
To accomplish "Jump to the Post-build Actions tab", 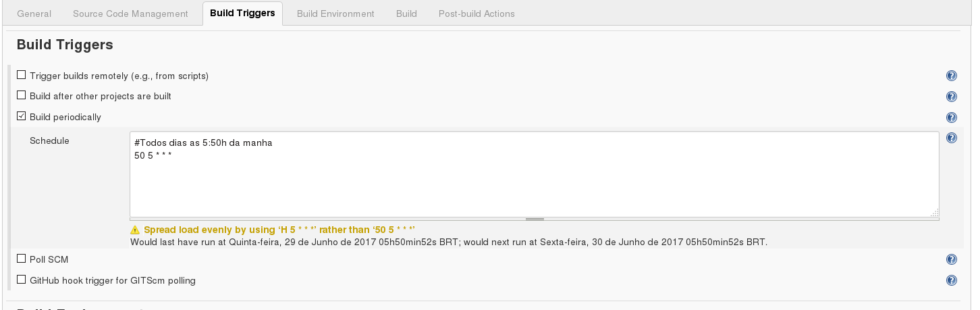I will tap(477, 14).
